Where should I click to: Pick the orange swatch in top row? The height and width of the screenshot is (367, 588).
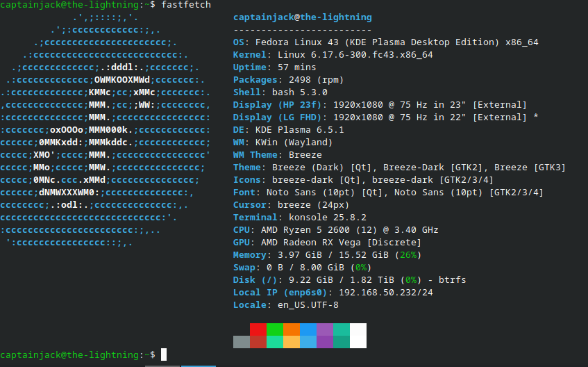click(292, 329)
